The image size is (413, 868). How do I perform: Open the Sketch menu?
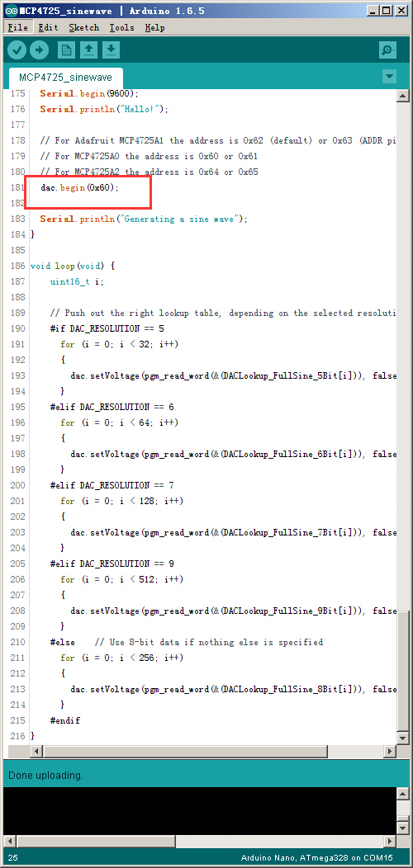(x=83, y=27)
